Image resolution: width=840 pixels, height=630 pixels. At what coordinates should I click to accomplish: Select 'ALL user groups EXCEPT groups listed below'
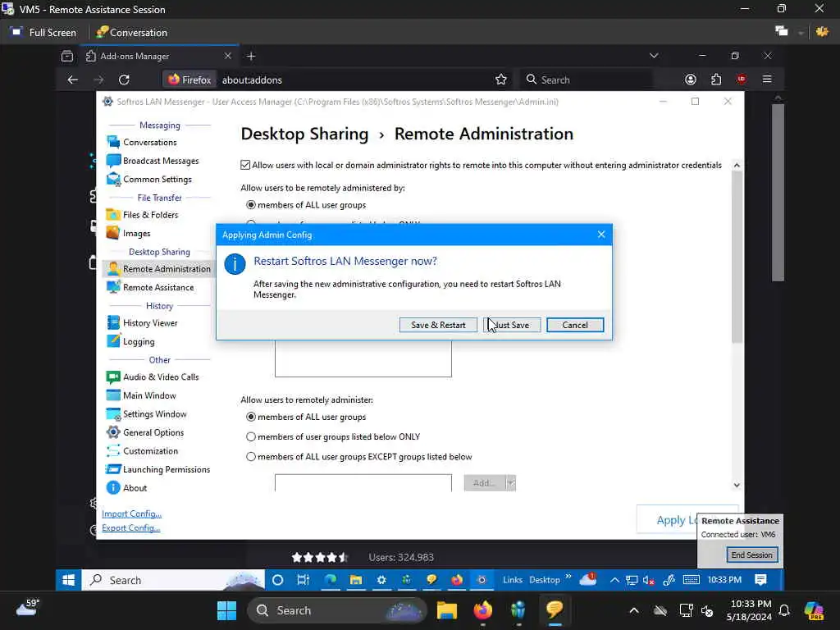[x=251, y=457]
